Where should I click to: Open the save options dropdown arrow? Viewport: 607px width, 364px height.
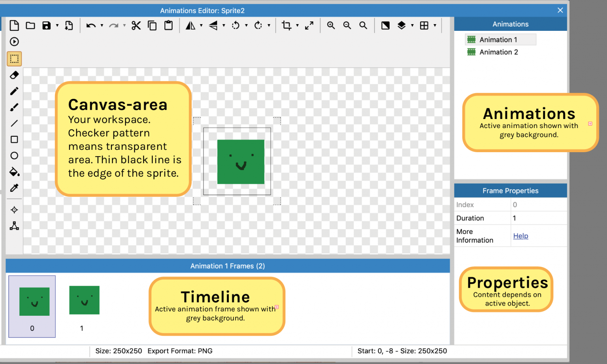tap(57, 26)
